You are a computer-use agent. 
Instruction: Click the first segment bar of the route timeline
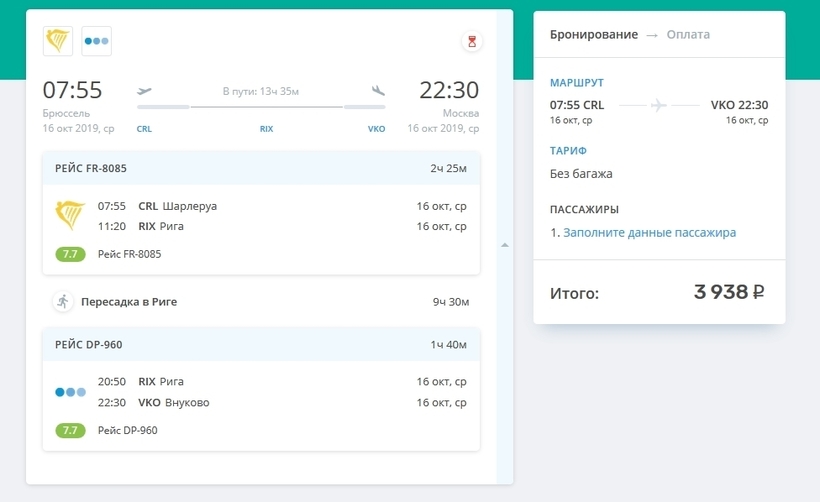click(163, 107)
